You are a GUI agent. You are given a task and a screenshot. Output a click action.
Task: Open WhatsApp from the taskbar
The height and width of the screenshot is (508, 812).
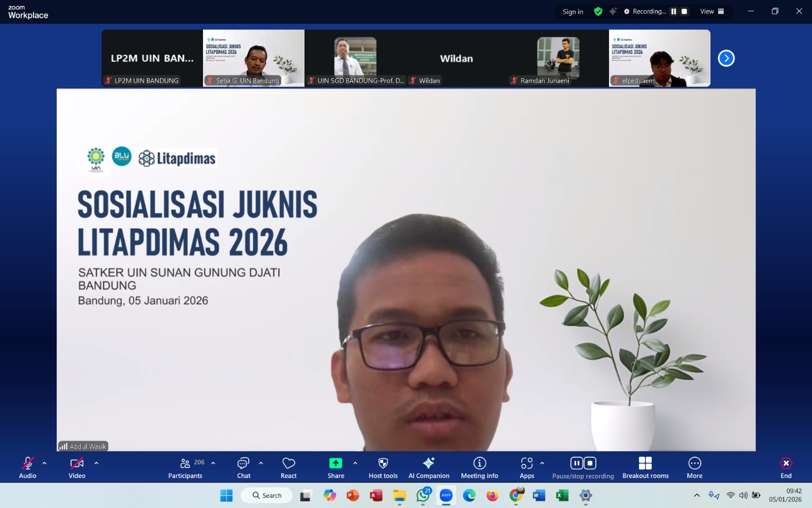(x=423, y=495)
